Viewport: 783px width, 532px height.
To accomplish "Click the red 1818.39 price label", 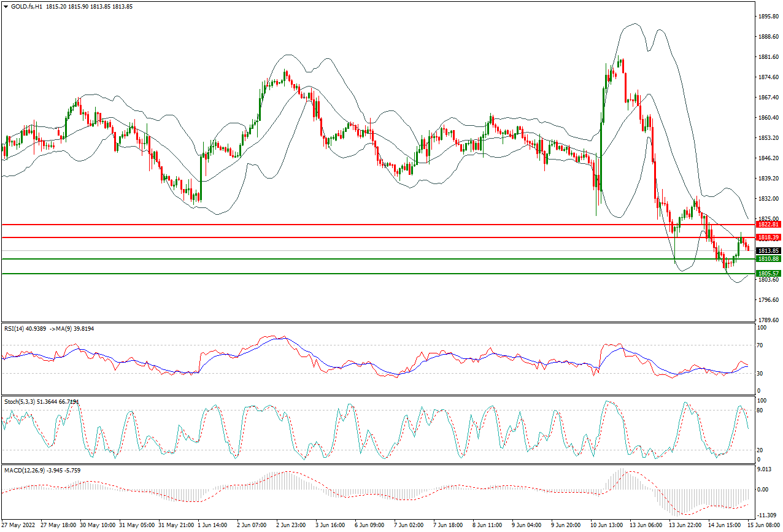I will pos(768,237).
